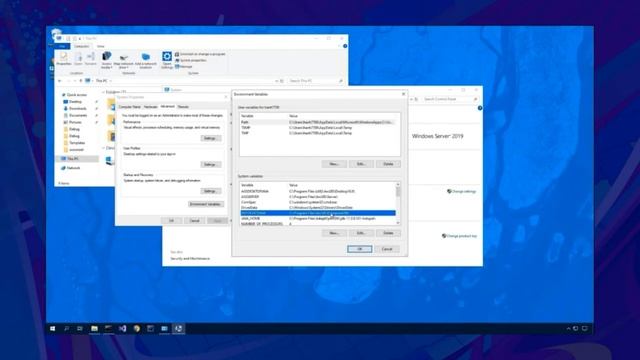This screenshot has height=360, width=640.
Task: Open the Remote tab in System Properties
Action: (x=183, y=107)
